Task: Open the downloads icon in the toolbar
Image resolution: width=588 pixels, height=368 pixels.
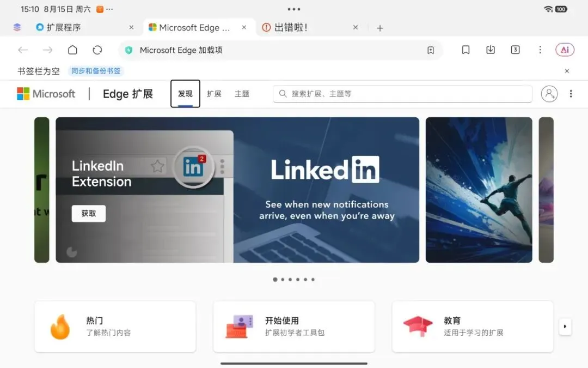Action: tap(490, 50)
